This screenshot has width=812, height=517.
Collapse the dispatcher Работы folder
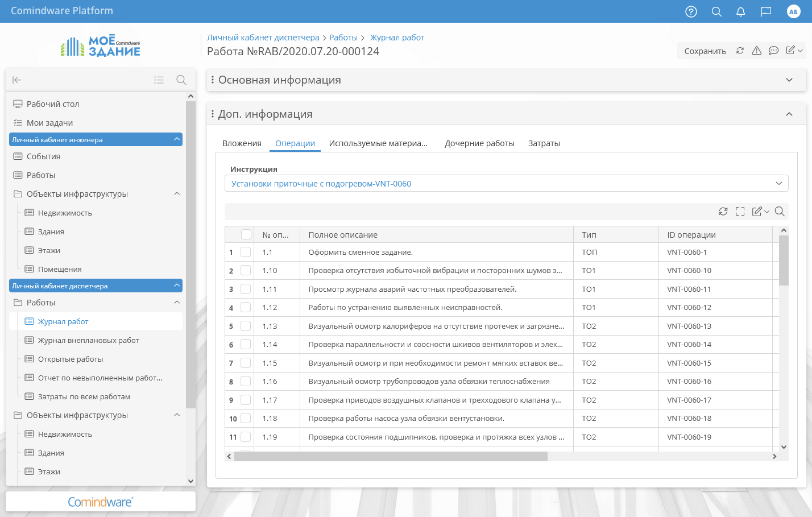click(177, 303)
